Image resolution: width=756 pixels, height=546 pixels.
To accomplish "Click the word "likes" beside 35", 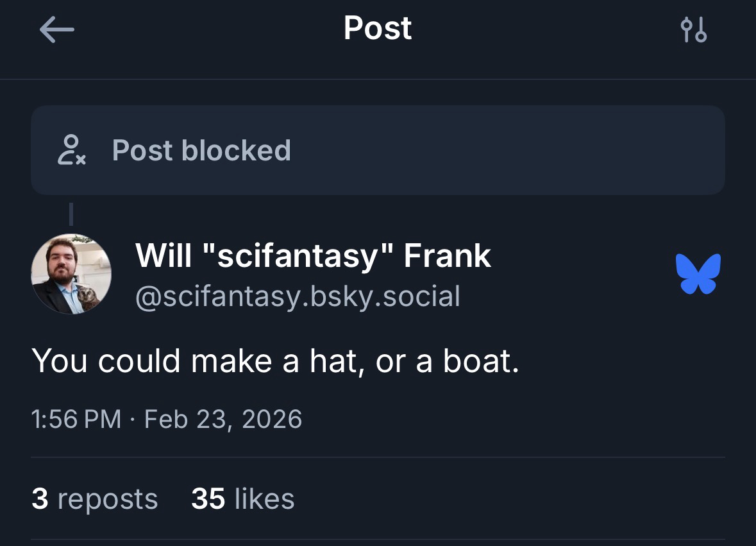I will [x=264, y=499].
